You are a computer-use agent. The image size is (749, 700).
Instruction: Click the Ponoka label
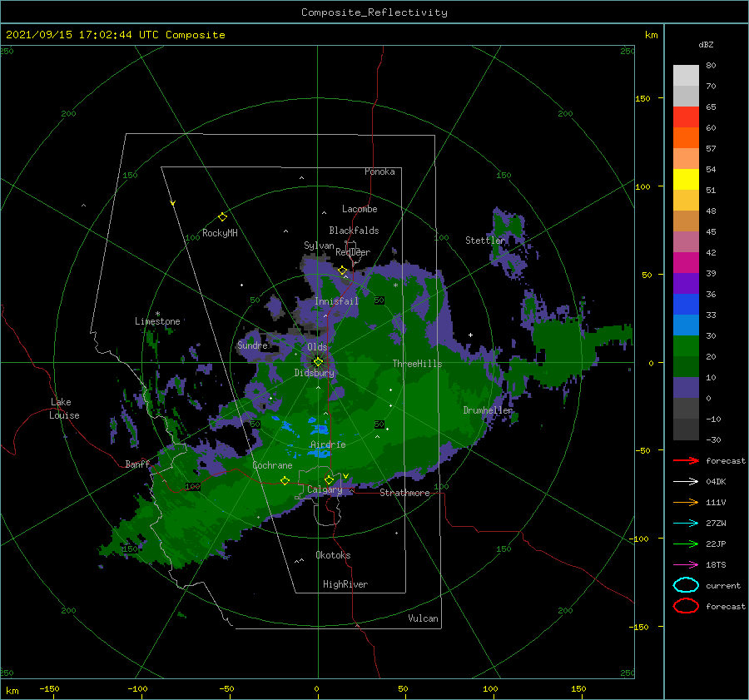[x=379, y=171]
